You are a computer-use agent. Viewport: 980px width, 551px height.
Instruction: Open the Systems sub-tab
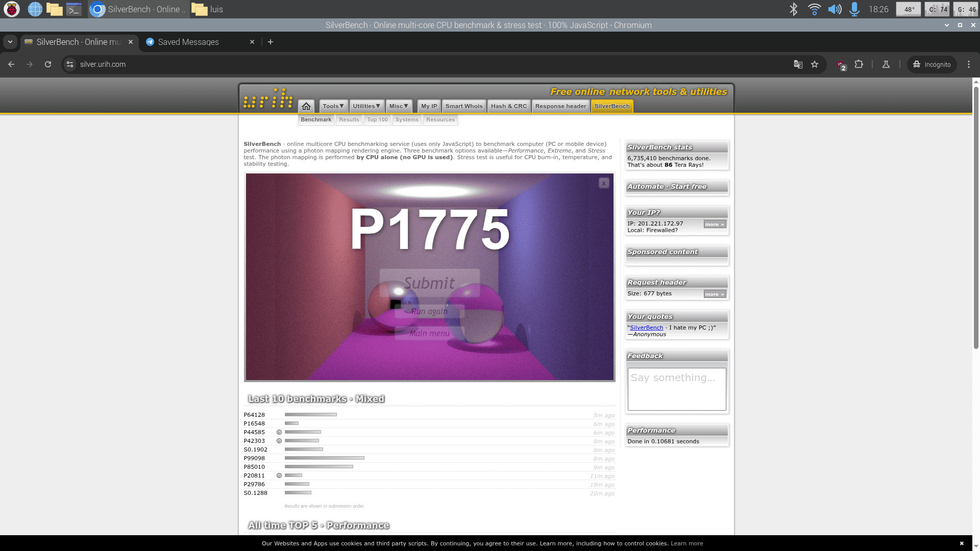click(407, 120)
